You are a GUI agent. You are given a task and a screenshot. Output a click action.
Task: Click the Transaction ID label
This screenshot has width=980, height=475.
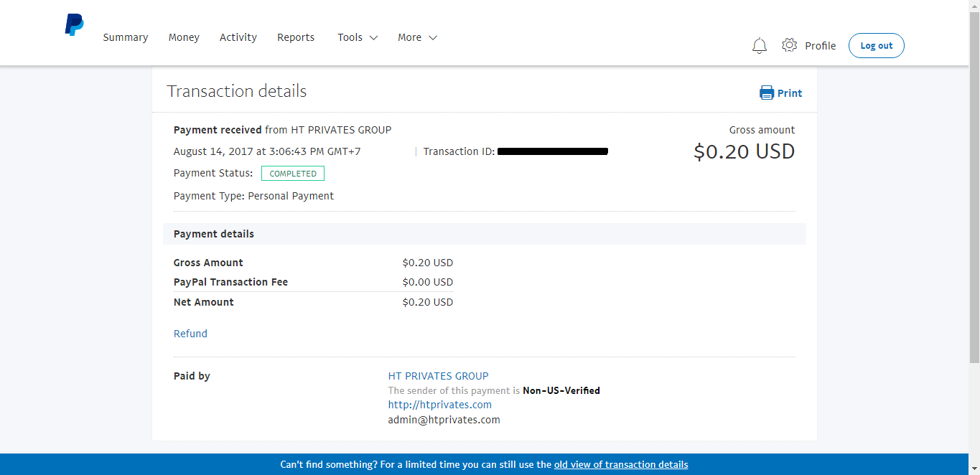pyautogui.click(x=459, y=151)
